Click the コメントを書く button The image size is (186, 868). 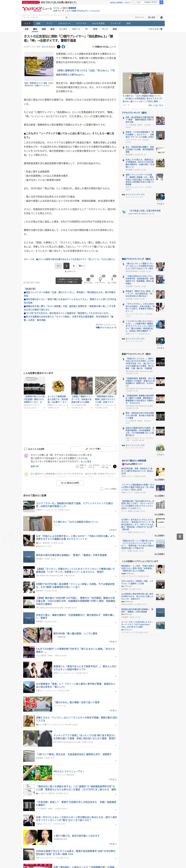tap(93, 449)
